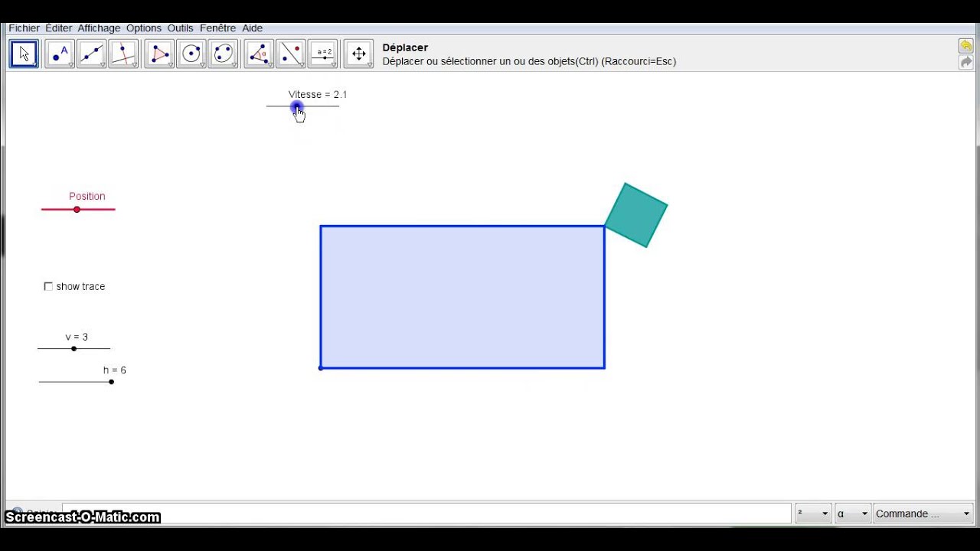980x551 pixels.
Task: Select the Line through two points tool
Action: pyautogui.click(x=92, y=54)
